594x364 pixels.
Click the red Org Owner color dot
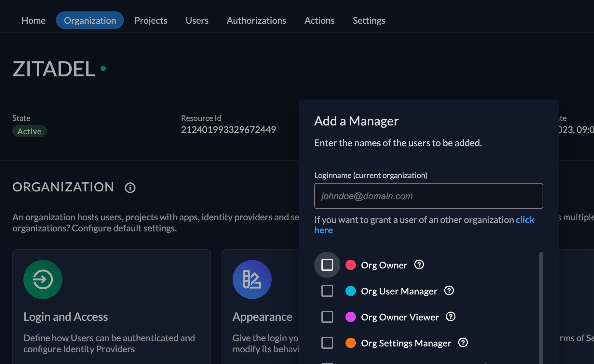pyautogui.click(x=351, y=265)
